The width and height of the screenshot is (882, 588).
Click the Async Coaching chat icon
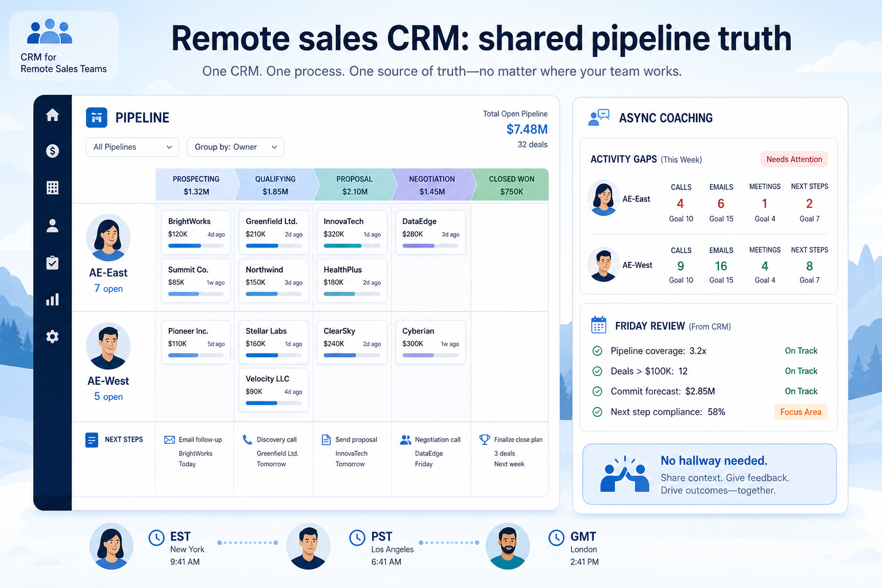tap(599, 118)
